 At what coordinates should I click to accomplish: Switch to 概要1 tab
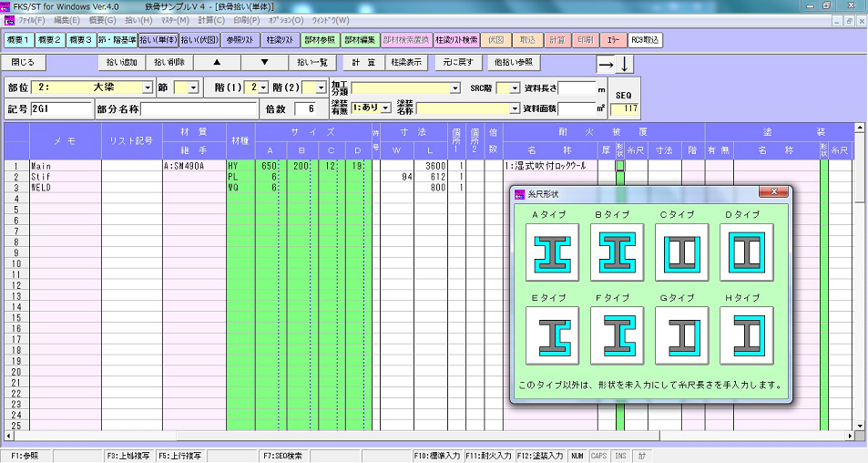click(19, 40)
